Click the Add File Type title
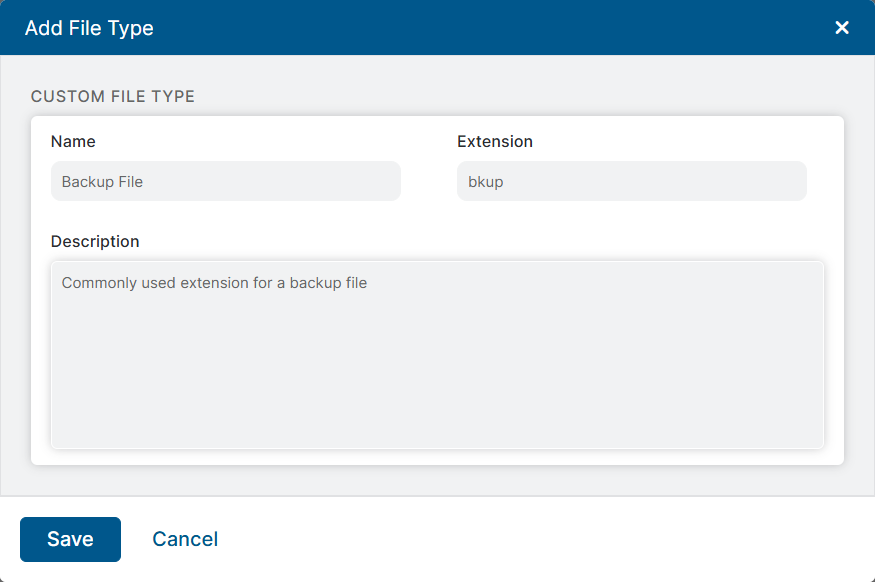The image size is (875, 582). 89,28
